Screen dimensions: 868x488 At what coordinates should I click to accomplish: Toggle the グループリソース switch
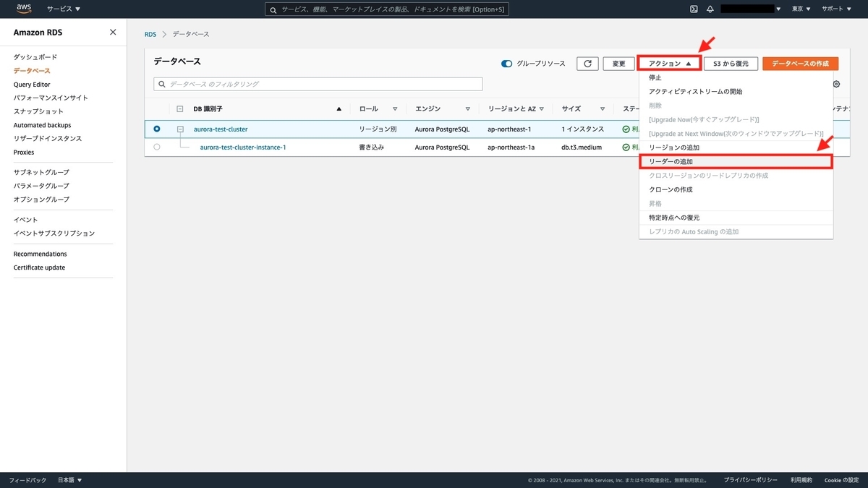(506, 64)
